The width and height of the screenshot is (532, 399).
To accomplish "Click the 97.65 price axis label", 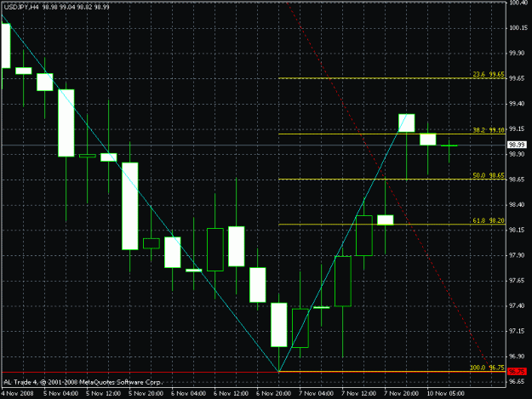I will pos(517,281).
